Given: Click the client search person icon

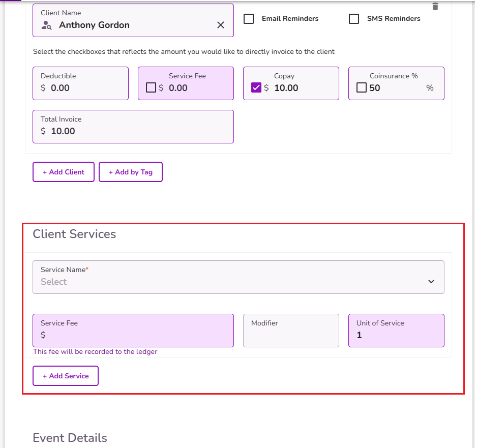Looking at the screenshot, I should click(46, 25).
